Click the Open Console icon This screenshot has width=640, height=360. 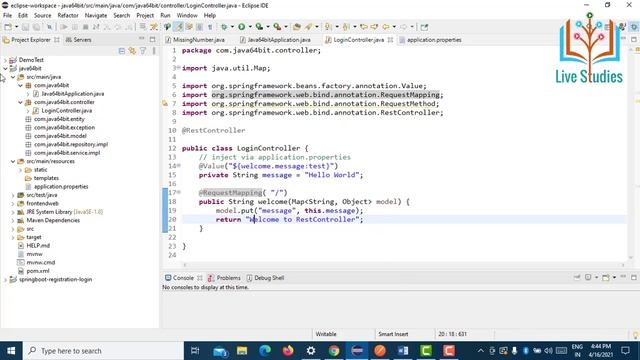point(606,277)
